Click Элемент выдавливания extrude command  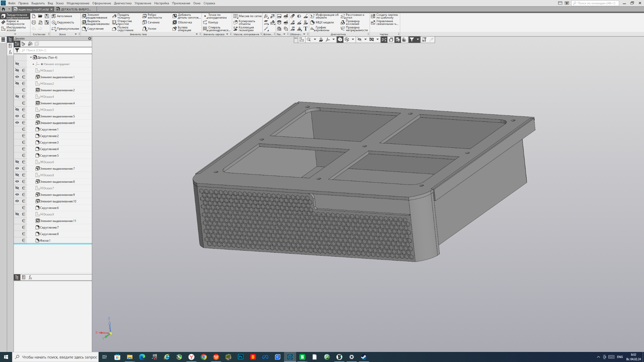pos(95,16)
